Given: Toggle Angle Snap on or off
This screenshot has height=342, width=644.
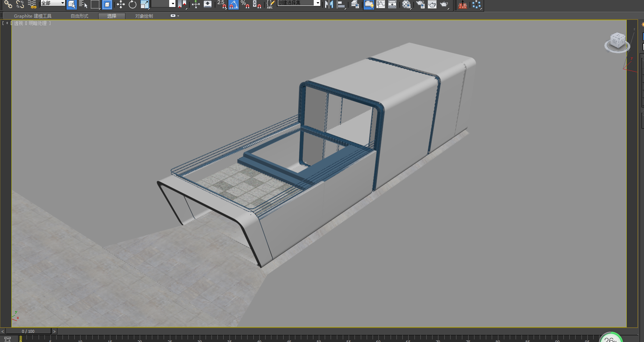Looking at the screenshot, I should [234, 4].
